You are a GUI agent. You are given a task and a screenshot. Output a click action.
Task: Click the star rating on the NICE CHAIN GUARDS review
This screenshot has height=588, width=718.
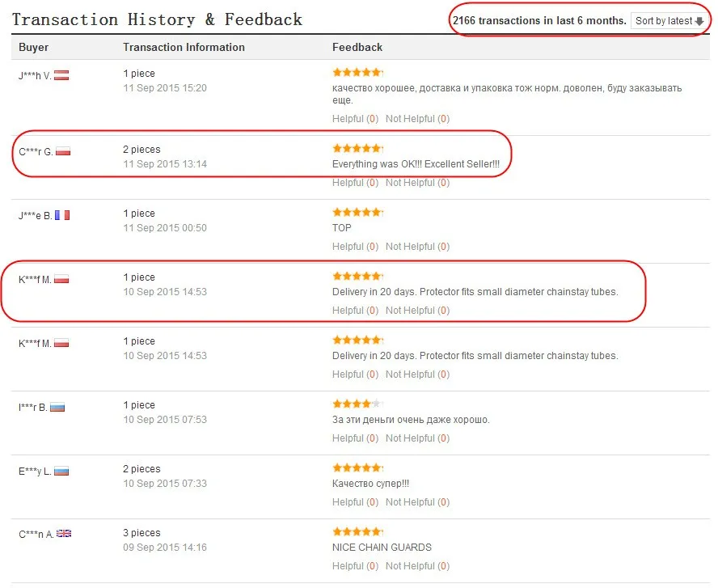click(x=357, y=531)
